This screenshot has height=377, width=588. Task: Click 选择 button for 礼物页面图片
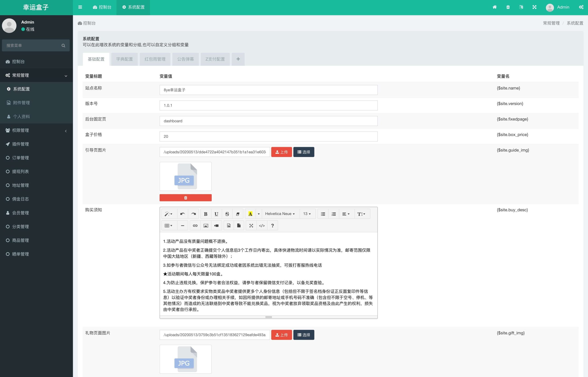click(304, 335)
